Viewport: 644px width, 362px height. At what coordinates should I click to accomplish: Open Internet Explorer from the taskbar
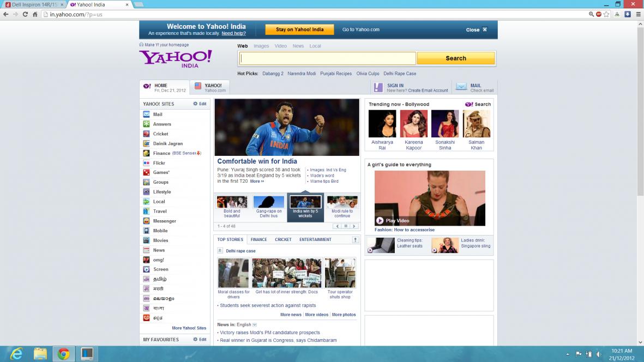16,354
